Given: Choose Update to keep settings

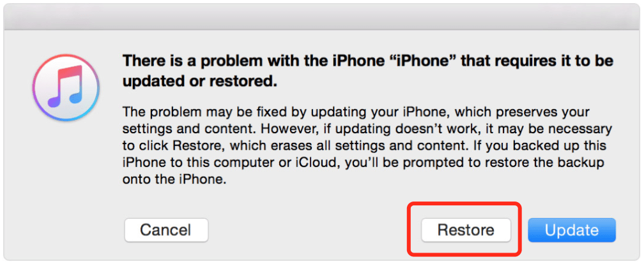Looking at the screenshot, I should (572, 230).
